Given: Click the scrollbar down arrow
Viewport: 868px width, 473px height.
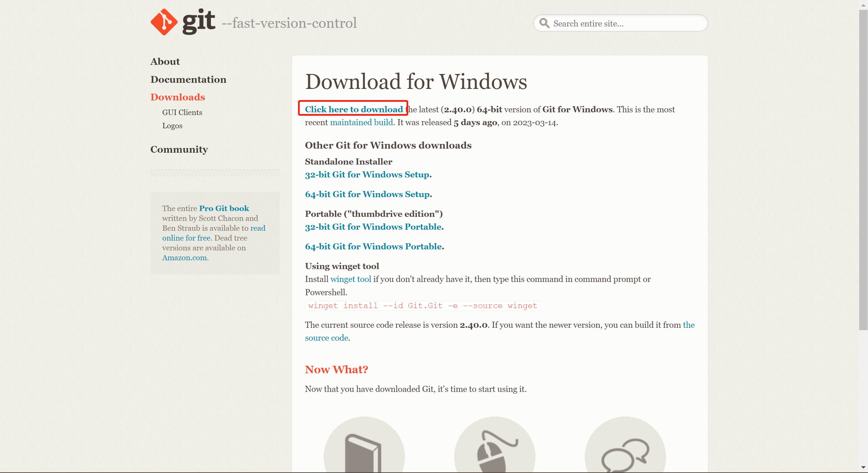Looking at the screenshot, I should pyautogui.click(x=863, y=468).
